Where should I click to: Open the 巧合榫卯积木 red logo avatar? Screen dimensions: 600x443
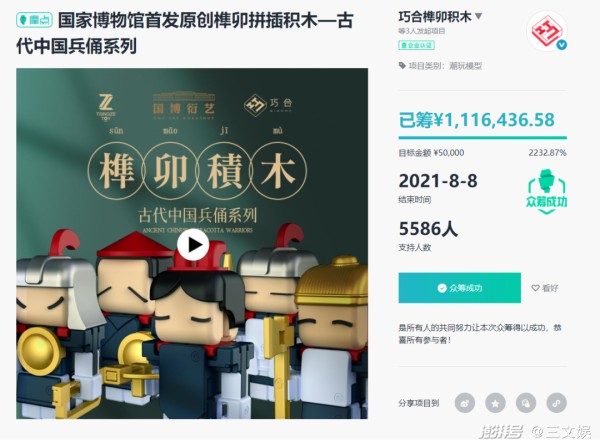pyautogui.click(x=547, y=31)
